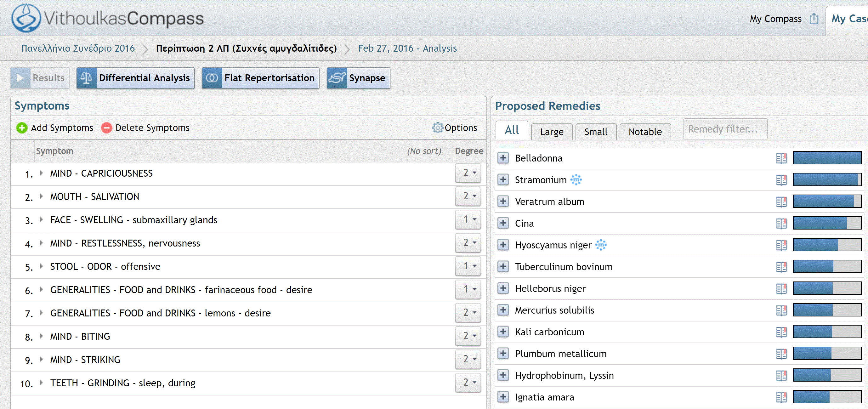Viewport: 868px width, 409px height.
Task: Click the green Add Symptoms plus icon
Action: point(22,128)
